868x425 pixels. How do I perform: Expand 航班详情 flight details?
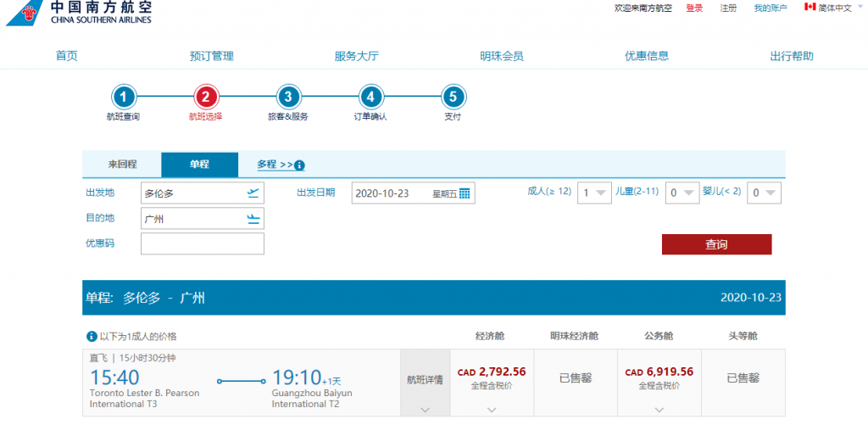coord(426,383)
